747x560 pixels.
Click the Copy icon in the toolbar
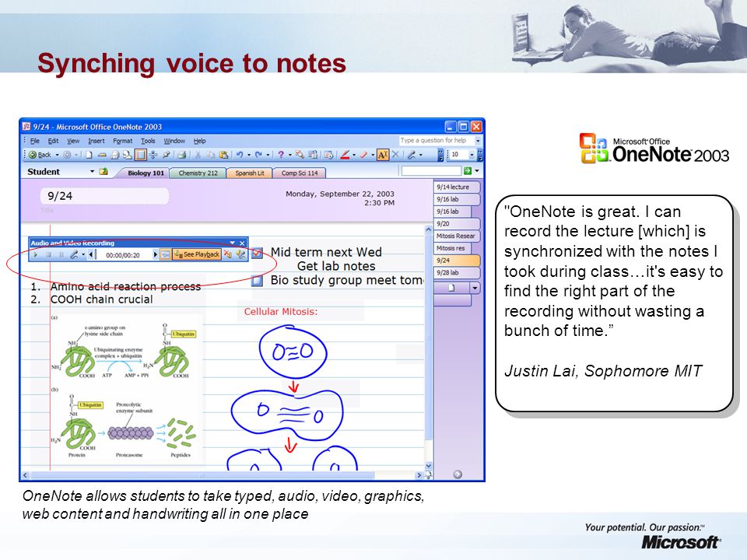[211, 155]
